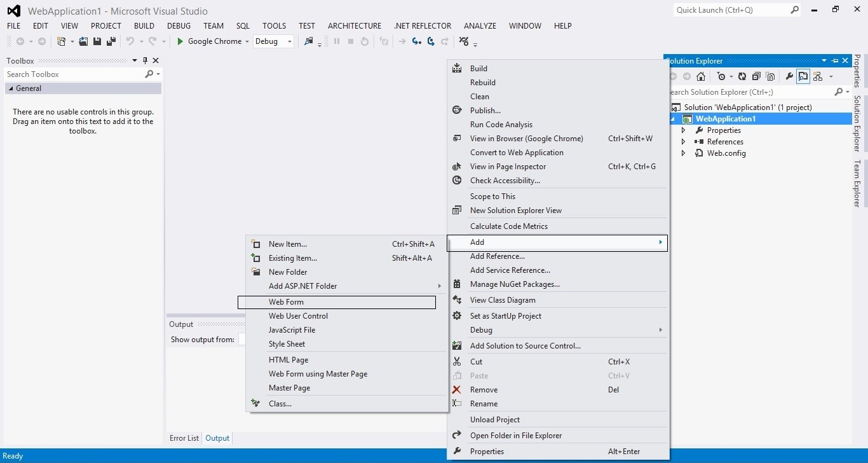Switch to the Error List tab
Screen dimensions: 868x463
pos(184,438)
